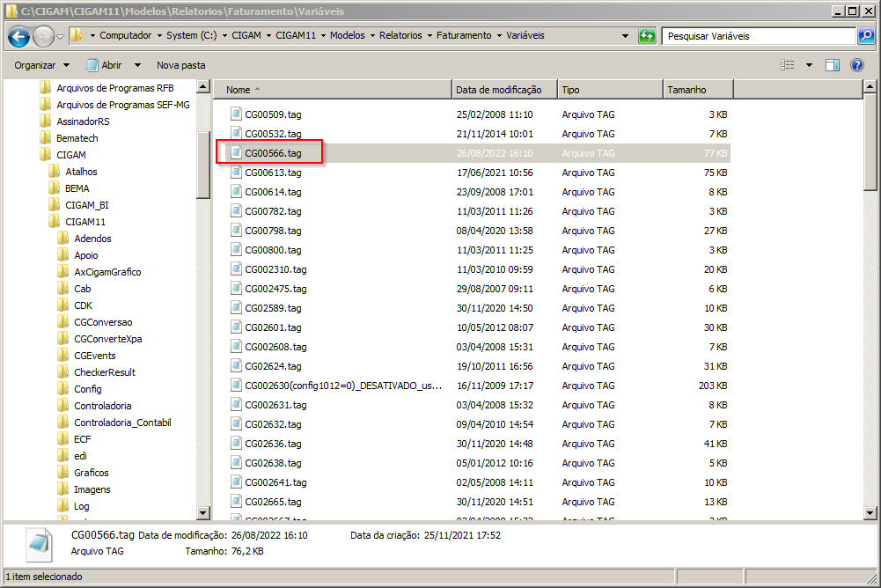Open Bematech folder in navigation tree
Image resolution: width=881 pixels, height=588 pixels.
click(x=77, y=138)
